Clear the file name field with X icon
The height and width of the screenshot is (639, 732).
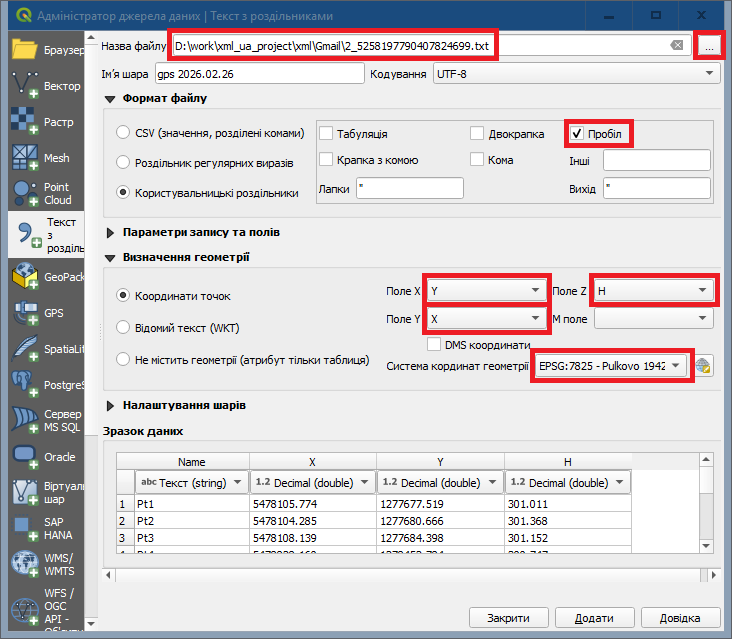pos(677,46)
